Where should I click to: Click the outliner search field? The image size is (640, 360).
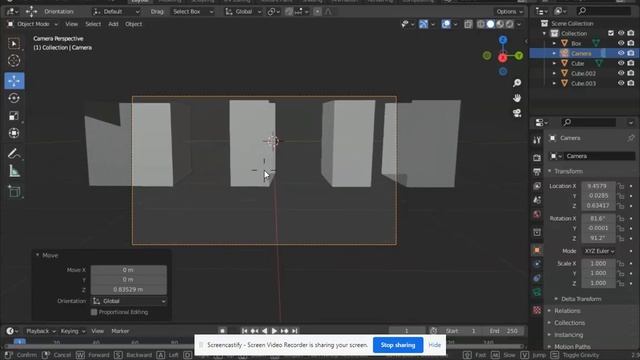pyautogui.click(x=604, y=11)
